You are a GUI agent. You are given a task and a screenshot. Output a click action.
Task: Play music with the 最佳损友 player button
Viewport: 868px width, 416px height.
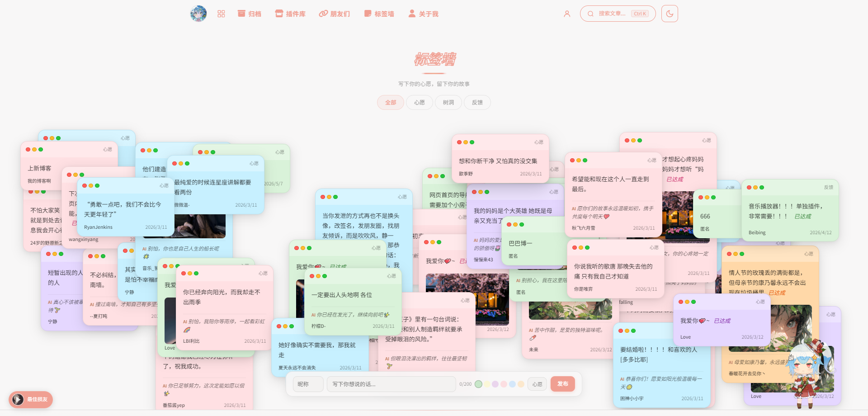[31, 399]
